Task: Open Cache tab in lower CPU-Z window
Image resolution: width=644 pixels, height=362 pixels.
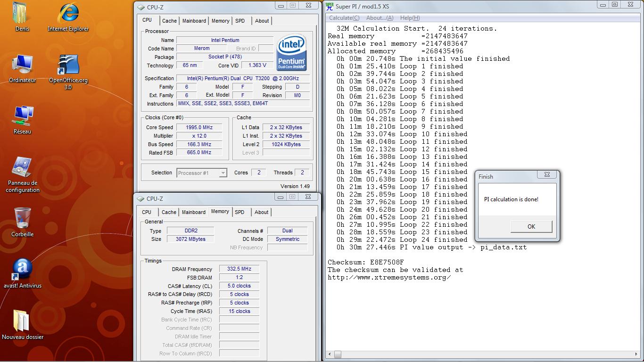Action: click(169, 212)
